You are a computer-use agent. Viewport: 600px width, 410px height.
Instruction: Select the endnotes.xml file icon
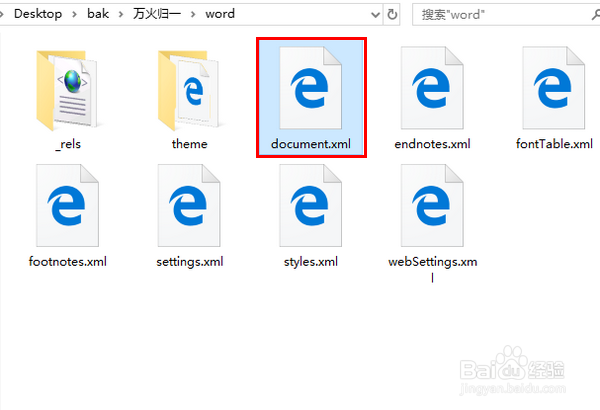432,88
